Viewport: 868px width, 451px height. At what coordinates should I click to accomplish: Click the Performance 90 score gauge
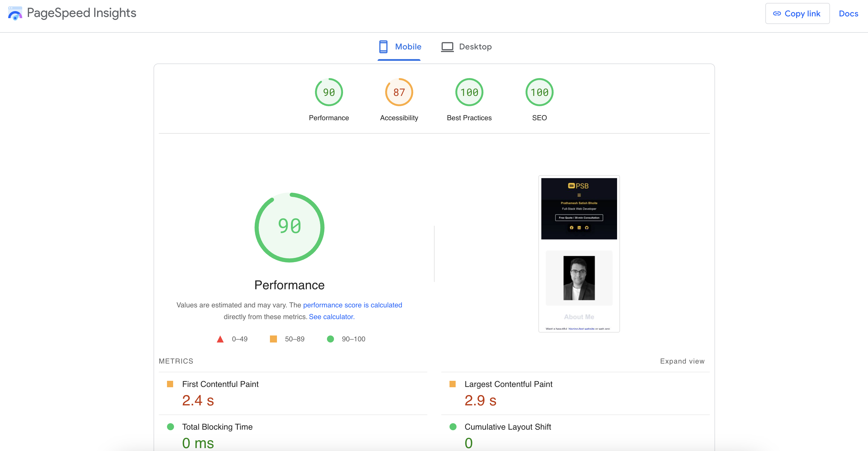click(x=328, y=92)
